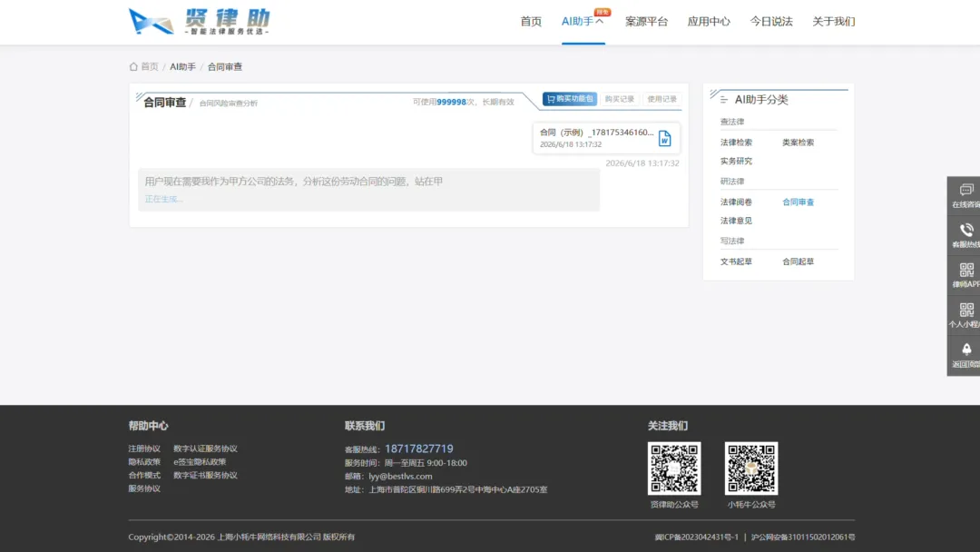Image resolution: width=980 pixels, height=552 pixels.
Task: Select 文书起草 in the AI助手分类 panel
Action: 736,261
